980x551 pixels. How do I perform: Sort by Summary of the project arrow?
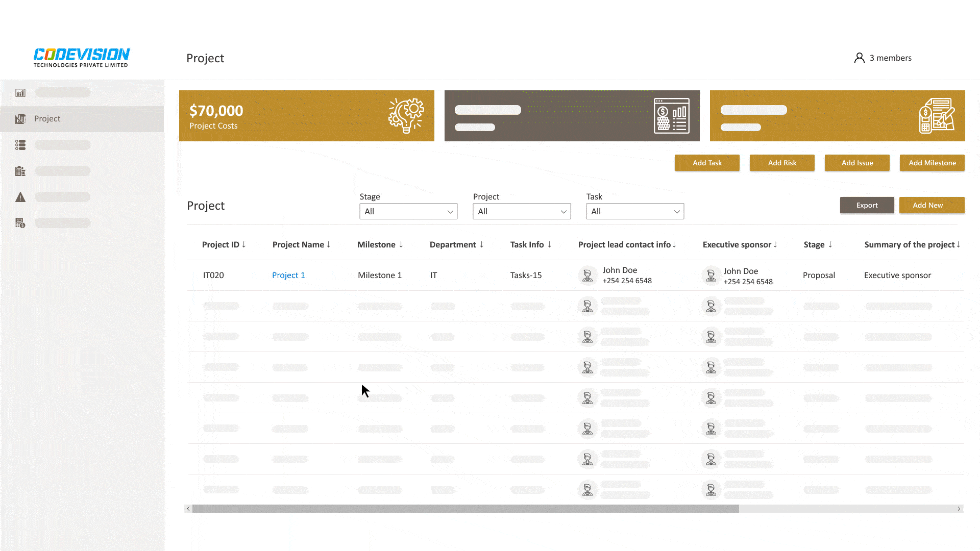tap(959, 244)
